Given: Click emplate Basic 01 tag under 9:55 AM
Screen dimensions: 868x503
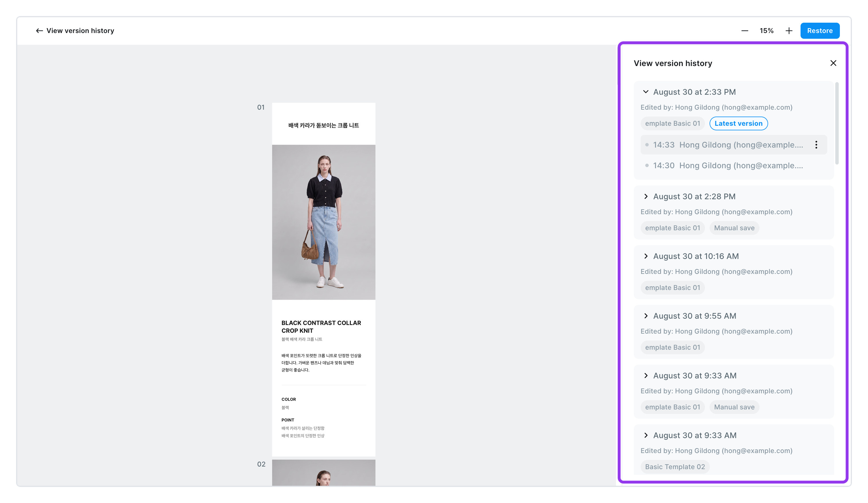Looking at the screenshot, I should [x=672, y=347].
